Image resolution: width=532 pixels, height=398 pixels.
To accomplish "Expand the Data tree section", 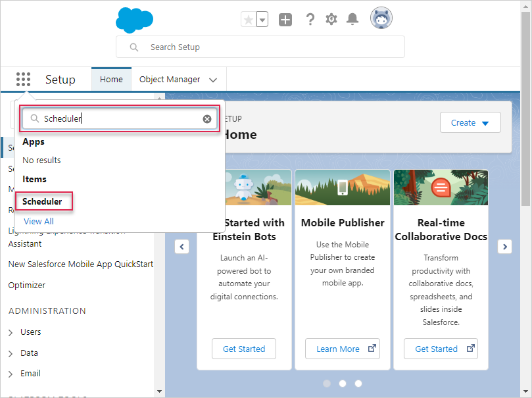I will (x=11, y=354).
